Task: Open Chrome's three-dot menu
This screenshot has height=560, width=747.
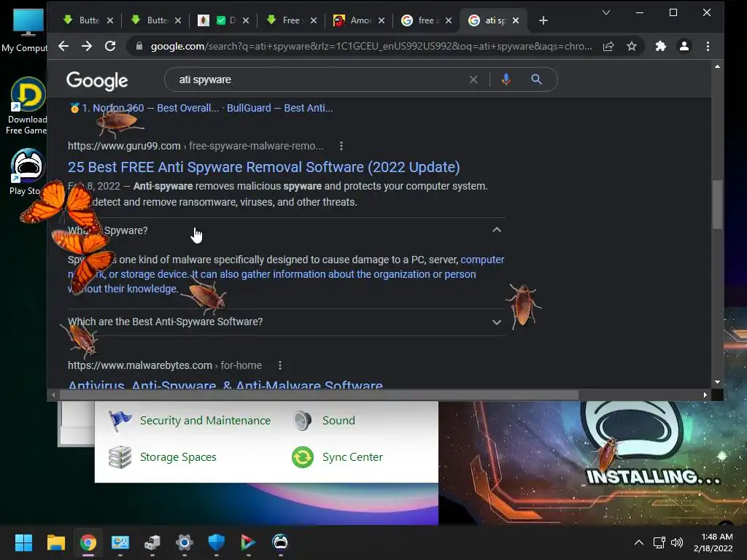Action: click(x=708, y=46)
